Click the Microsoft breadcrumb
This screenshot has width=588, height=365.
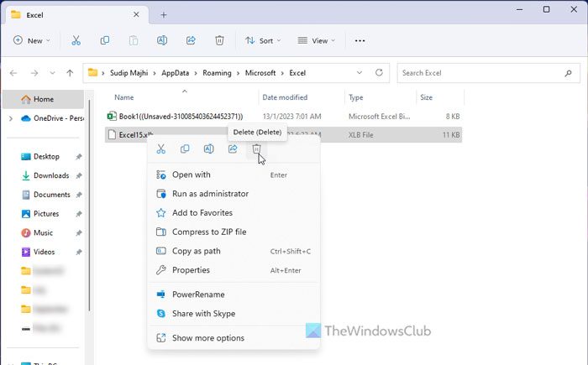click(260, 73)
